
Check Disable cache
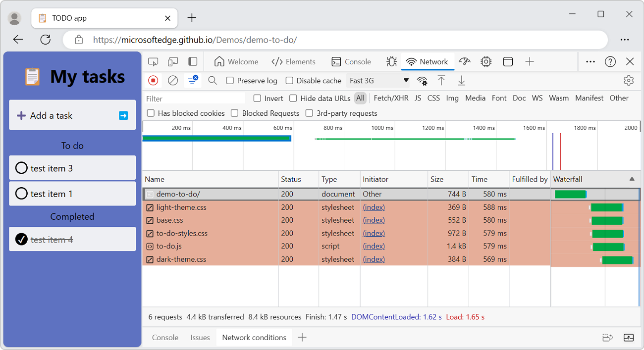(289, 80)
